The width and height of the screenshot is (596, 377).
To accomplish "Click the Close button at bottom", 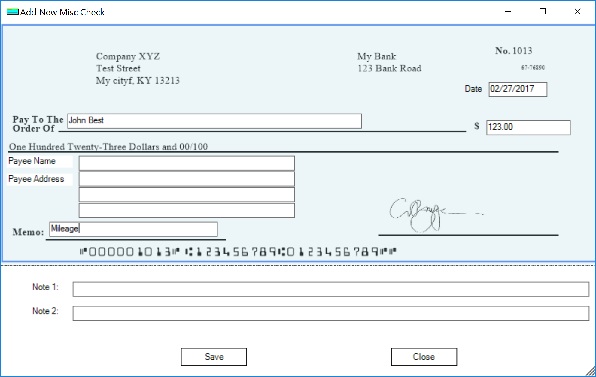I will pos(424,357).
